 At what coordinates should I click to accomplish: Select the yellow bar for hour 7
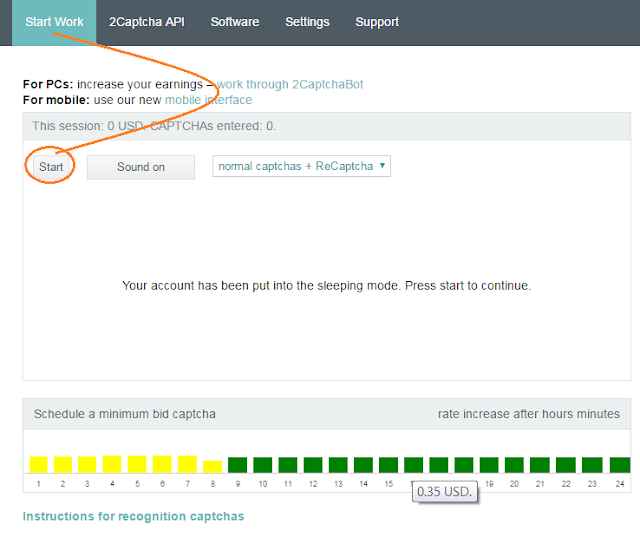tap(187, 464)
